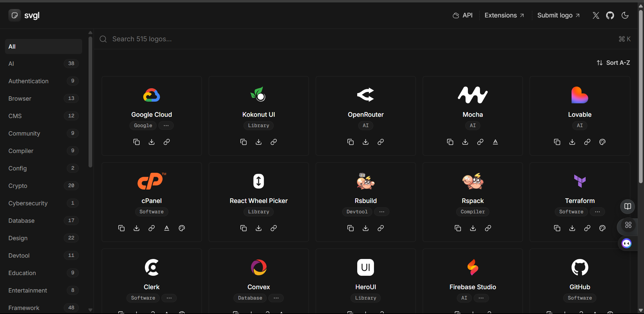
Task: Toggle dark mode with the moon icon
Action: (x=625, y=15)
